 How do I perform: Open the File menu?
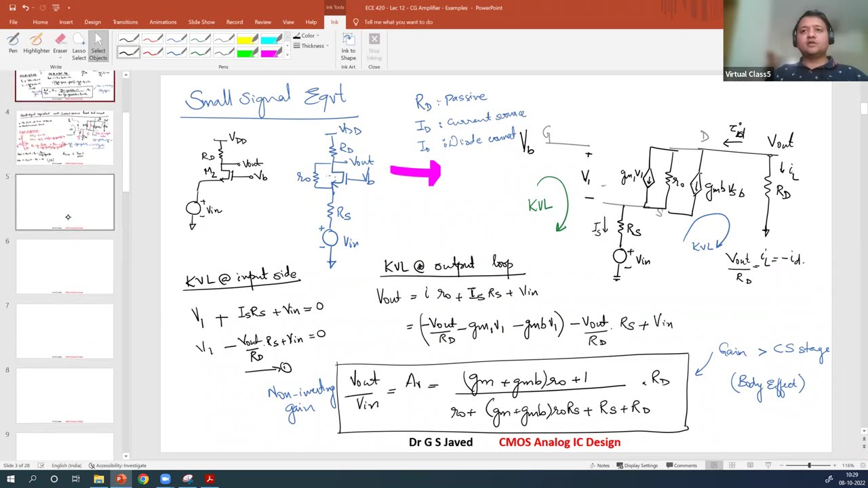(13, 22)
